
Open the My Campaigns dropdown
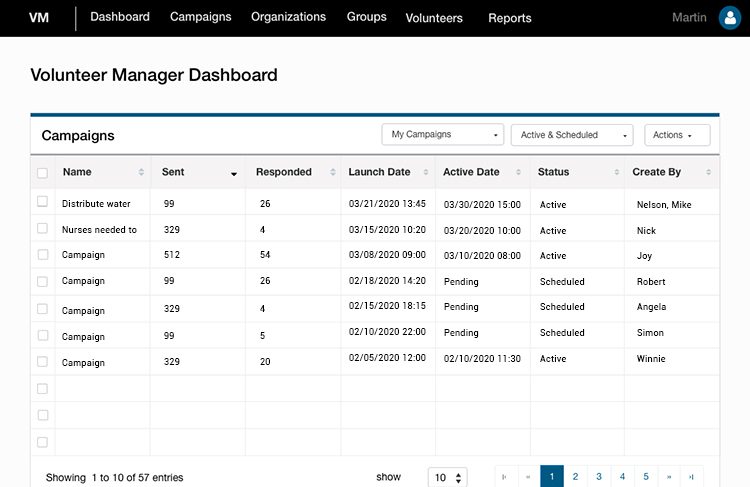click(x=443, y=134)
